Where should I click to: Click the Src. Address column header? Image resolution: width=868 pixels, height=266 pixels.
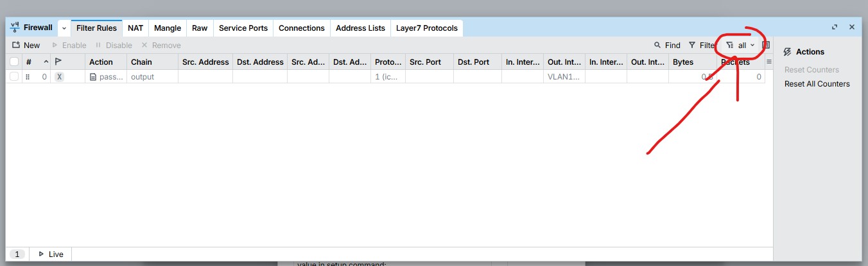205,62
